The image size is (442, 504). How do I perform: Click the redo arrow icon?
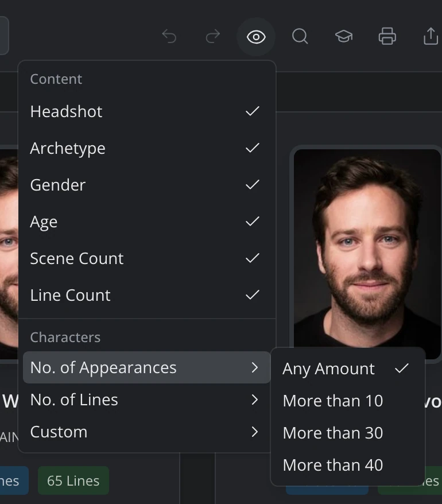212,36
